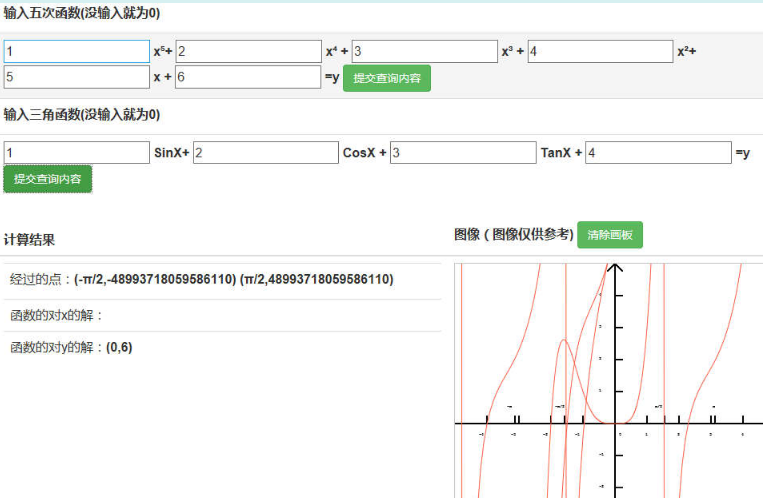Click the 计算结果 section heading
Screen dimensions: 763x498
coord(29,240)
